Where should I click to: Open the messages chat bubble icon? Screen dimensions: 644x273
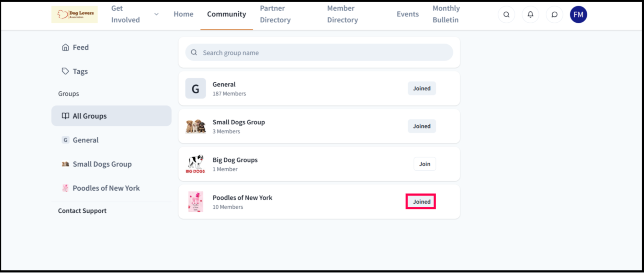tap(554, 14)
